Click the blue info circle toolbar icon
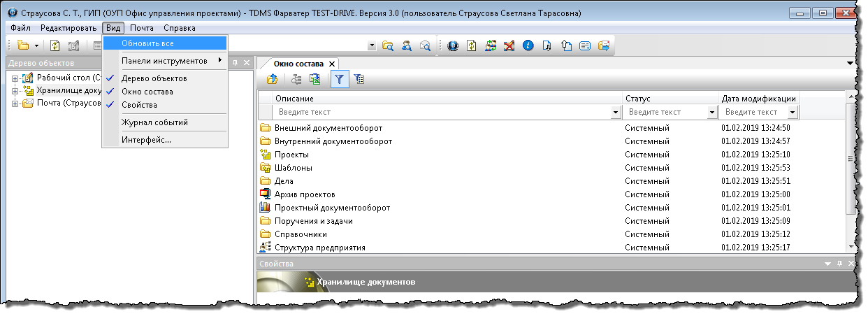This screenshot has height=314, width=868. pyautogui.click(x=528, y=46)
